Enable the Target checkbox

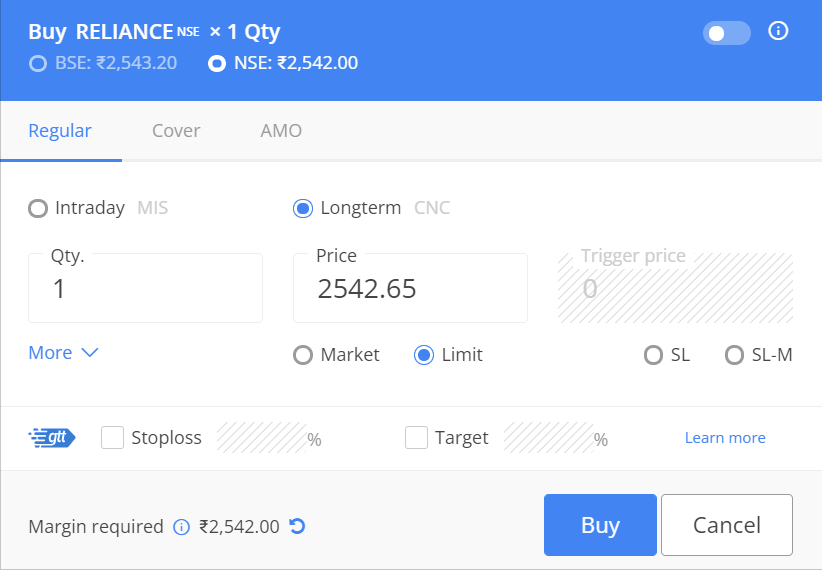(x=416, y=437)
